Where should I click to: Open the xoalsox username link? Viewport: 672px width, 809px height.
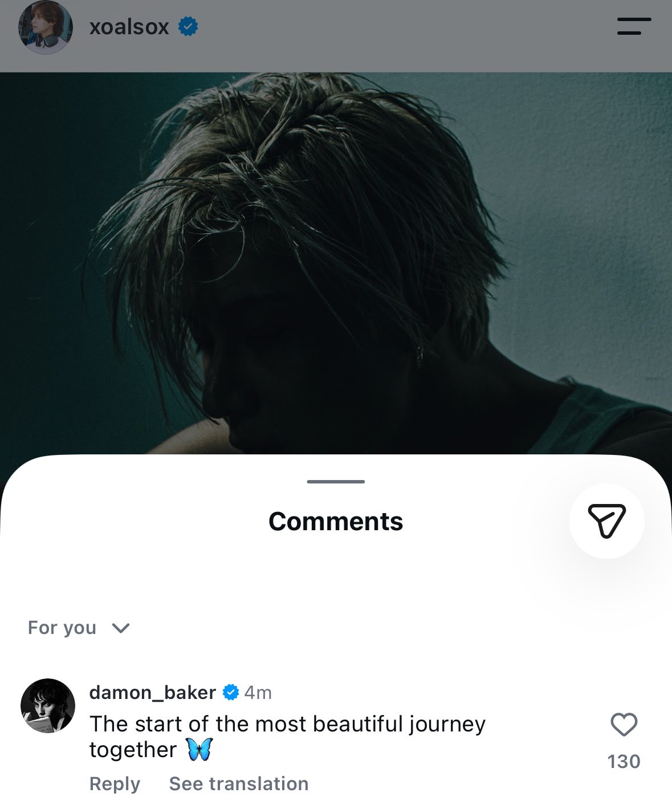tap(129, 27)
